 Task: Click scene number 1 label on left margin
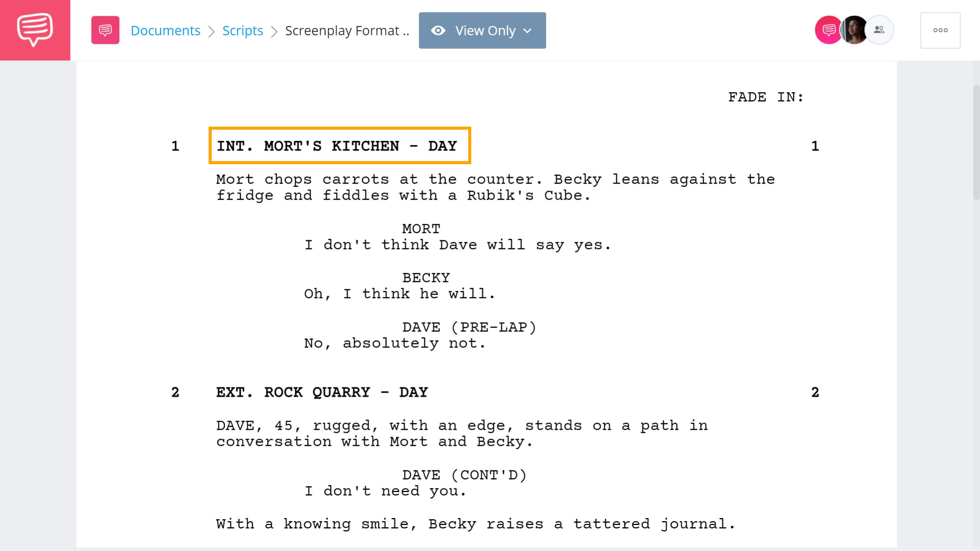click(x=174, y=146)
